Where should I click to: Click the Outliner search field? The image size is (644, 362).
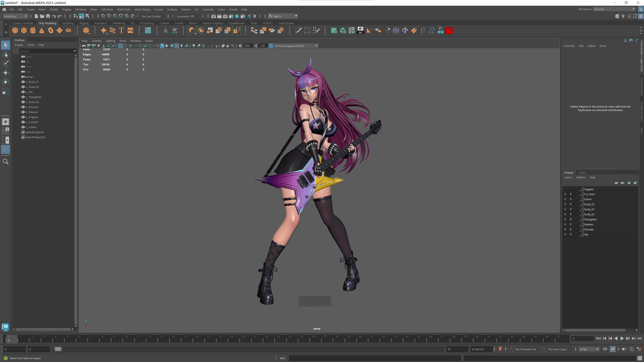point(46,51)
